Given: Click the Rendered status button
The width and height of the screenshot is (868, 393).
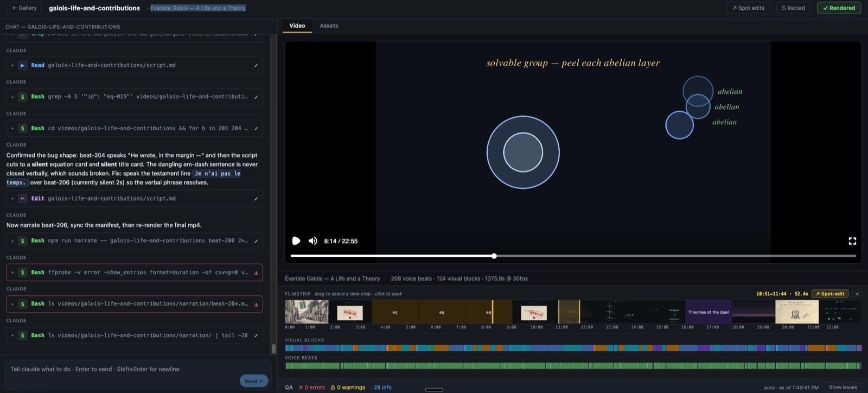Looking at the screenshot, I should pyautogui.click(x=839, y=8).
